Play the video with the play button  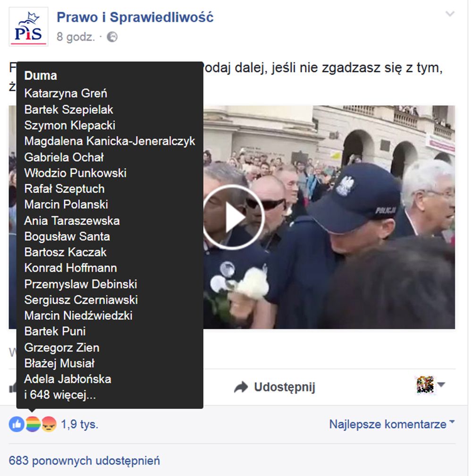(x=233, y=217)
